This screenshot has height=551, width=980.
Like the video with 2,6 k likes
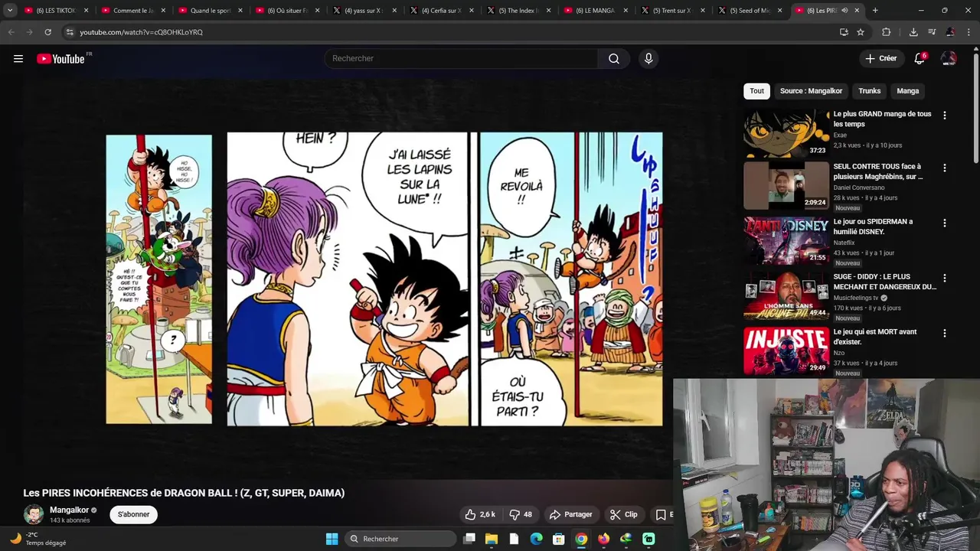[x=480, y=514]
